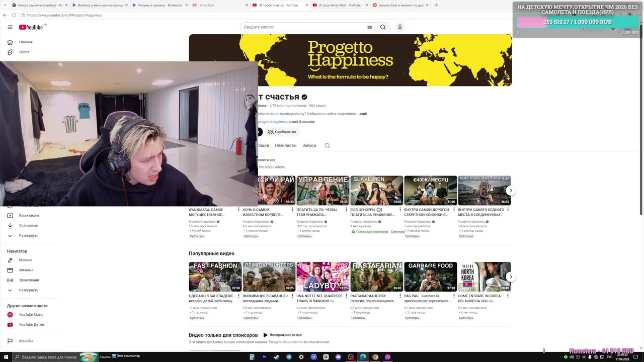Open the €400K/МЕСЯЦ video thumbnail
The height and width of the screenshot is (362, 644).
(x=430, y=191)
